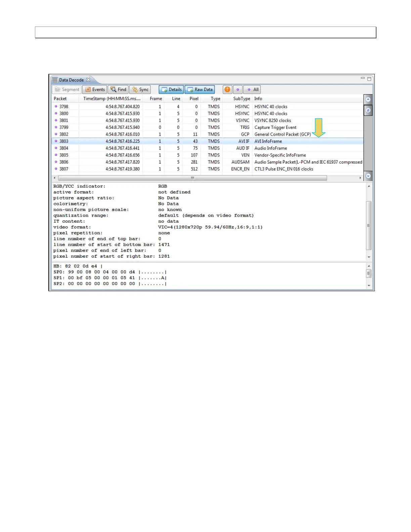Click the 1471 bottom bar line value
This screenshot has width=411, height=532.
point(164,245)
